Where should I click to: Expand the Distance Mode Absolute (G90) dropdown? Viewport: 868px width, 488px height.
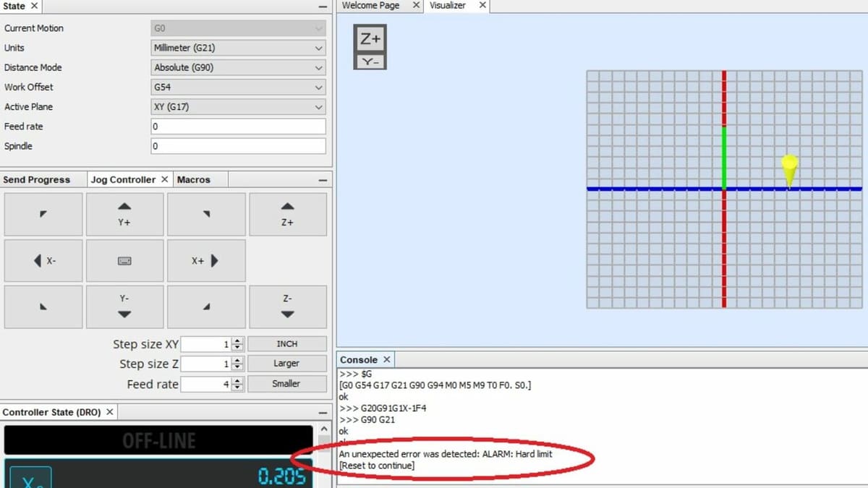pos(237,68)
